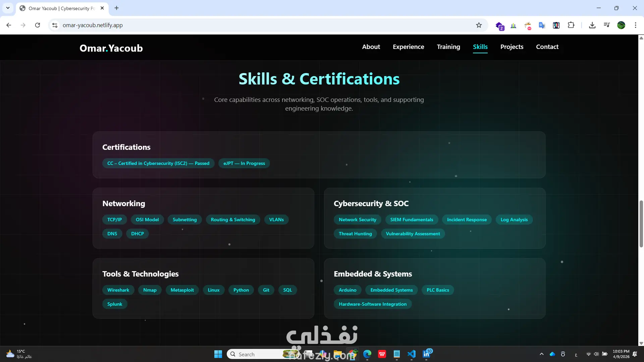View site information icon in address bar
This screenshot has width=644, height=362.
[55, 25]
